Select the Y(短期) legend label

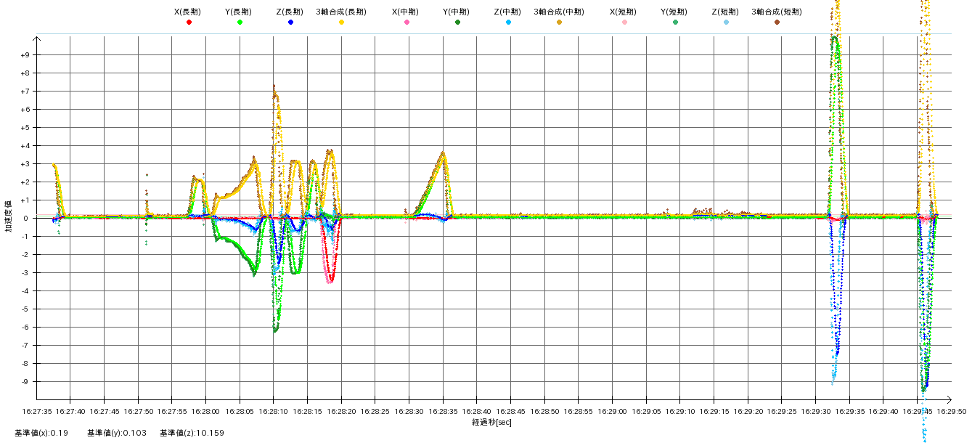pyautogui.click(x=674, y=12)
